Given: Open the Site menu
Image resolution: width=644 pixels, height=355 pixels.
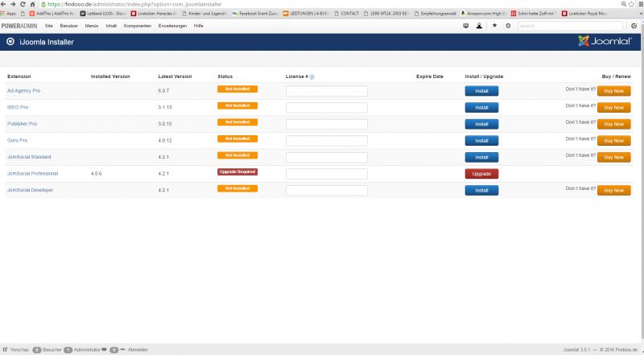Looking at the screenshot, I should point(50,26).
